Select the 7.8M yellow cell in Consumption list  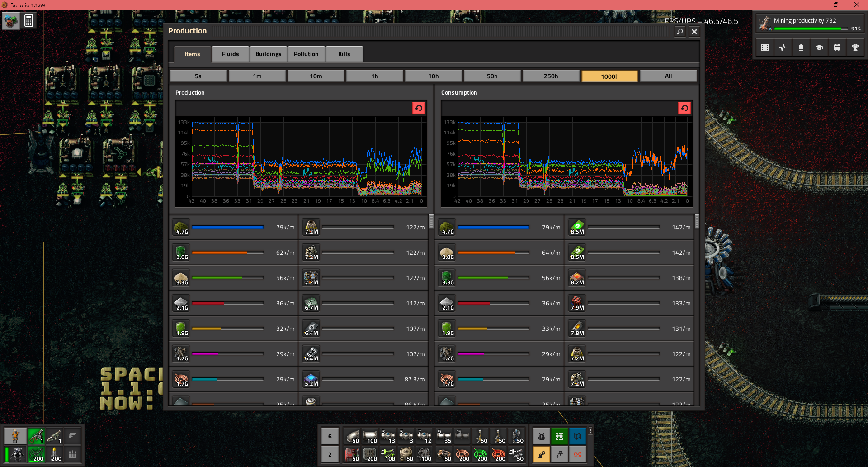point(577,329)
